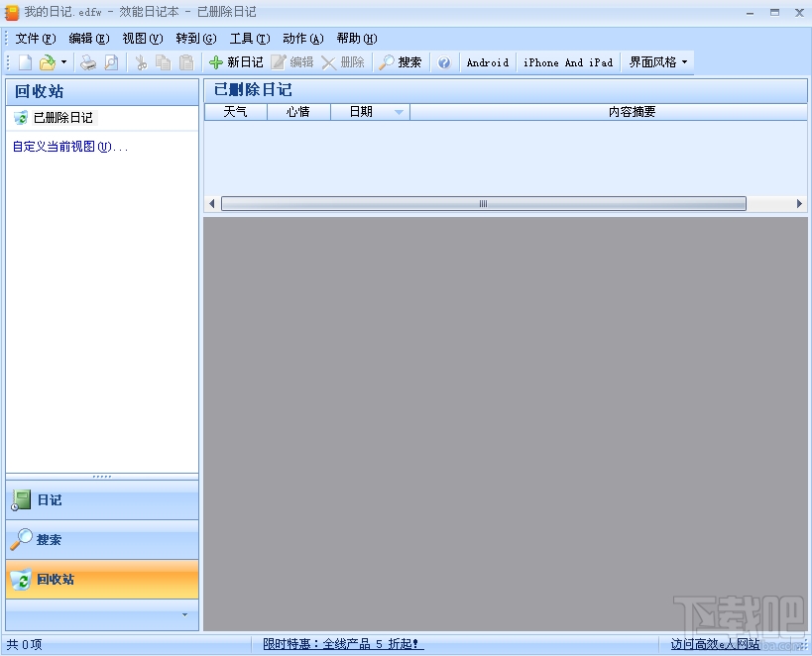812x656 pixels.
Task: Click the Android toolbar button
Action: click(x=488, y=62)
